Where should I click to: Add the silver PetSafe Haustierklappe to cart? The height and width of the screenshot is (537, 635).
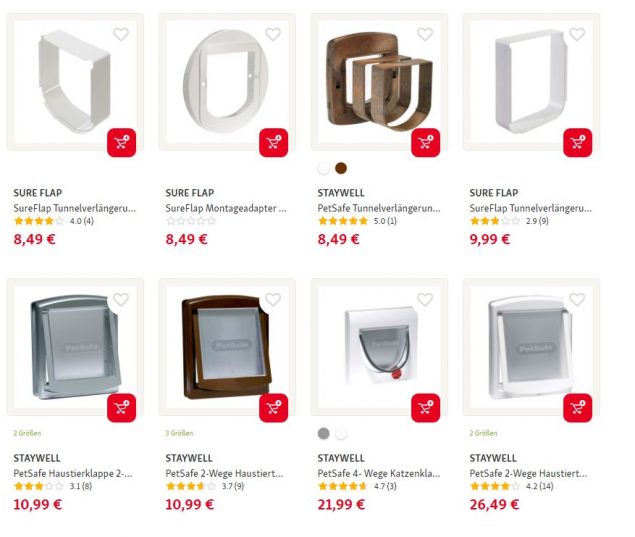121,408
